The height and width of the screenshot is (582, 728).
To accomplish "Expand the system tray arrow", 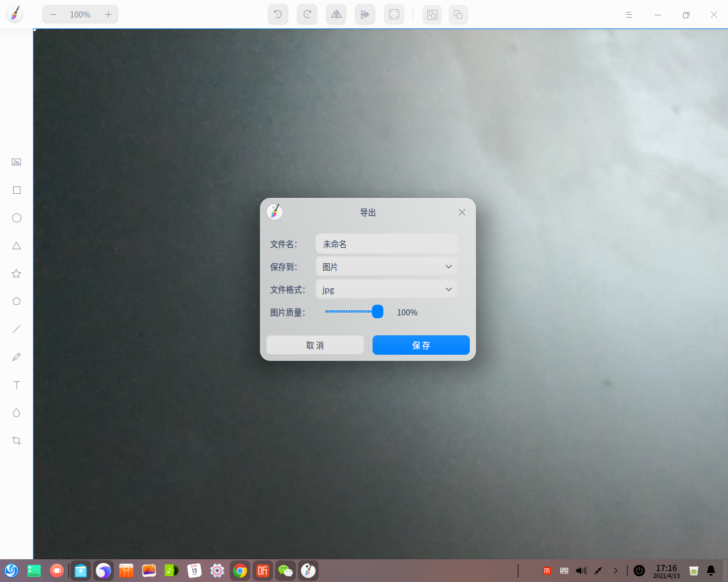I will coord(615,571).
